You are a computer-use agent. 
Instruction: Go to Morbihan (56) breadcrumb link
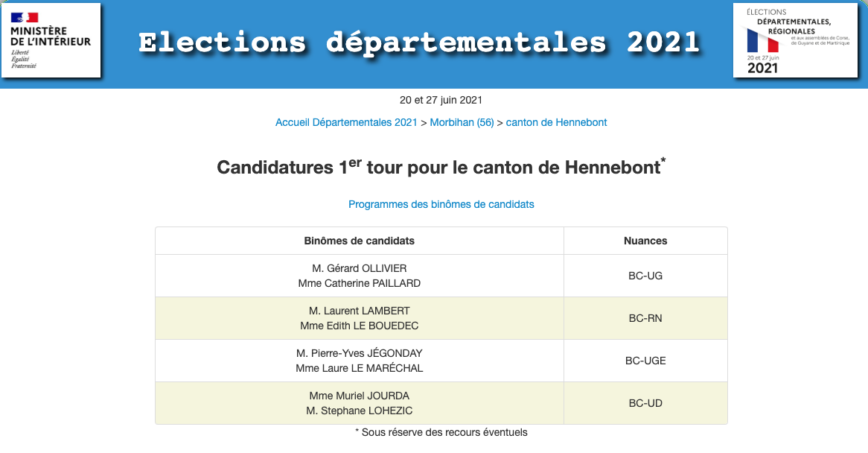[462, 122]
